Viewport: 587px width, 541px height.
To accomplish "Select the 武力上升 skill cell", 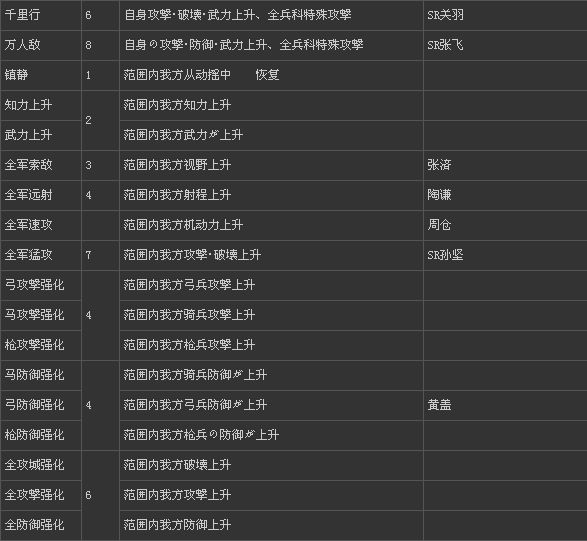I will tap(41, 135).
